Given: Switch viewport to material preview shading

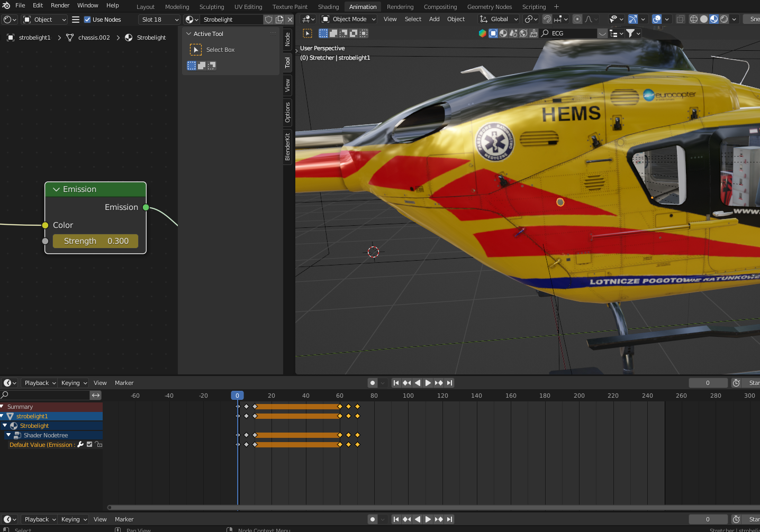Looking at the screenshot, I should (714, 19).
